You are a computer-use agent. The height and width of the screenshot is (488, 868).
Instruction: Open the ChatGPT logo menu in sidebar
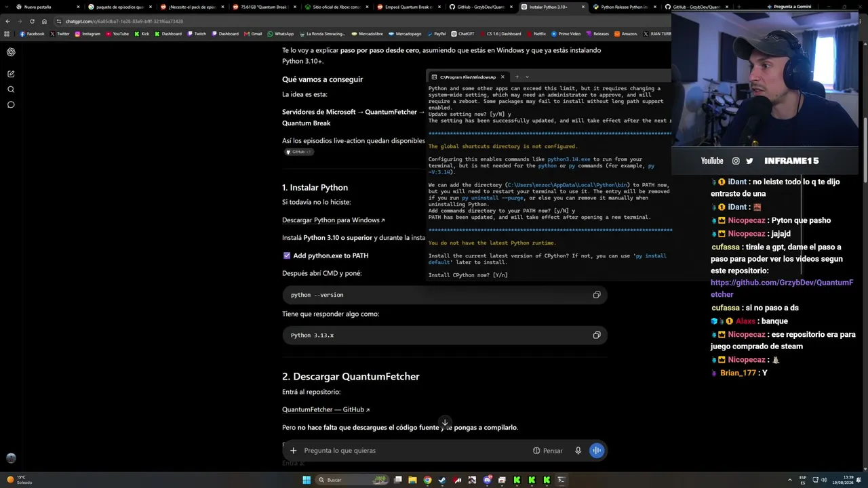click(11, 52)
